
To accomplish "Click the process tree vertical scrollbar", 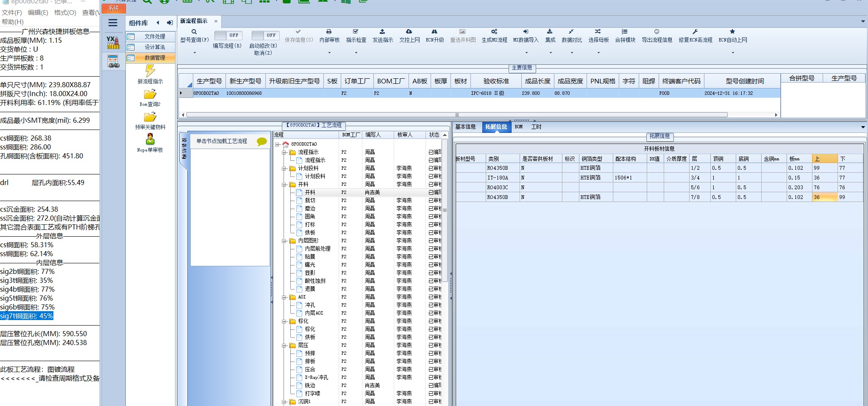I will tap(445, 210).
